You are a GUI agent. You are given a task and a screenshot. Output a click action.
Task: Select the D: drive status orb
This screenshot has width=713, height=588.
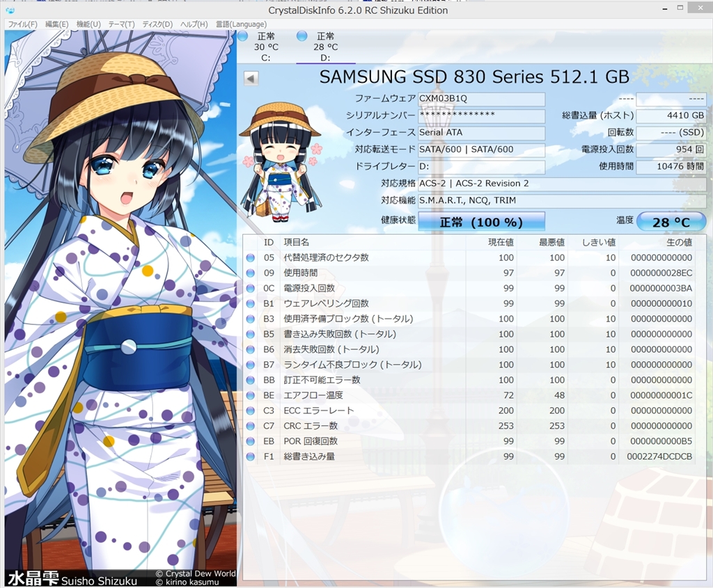[302, 36]
